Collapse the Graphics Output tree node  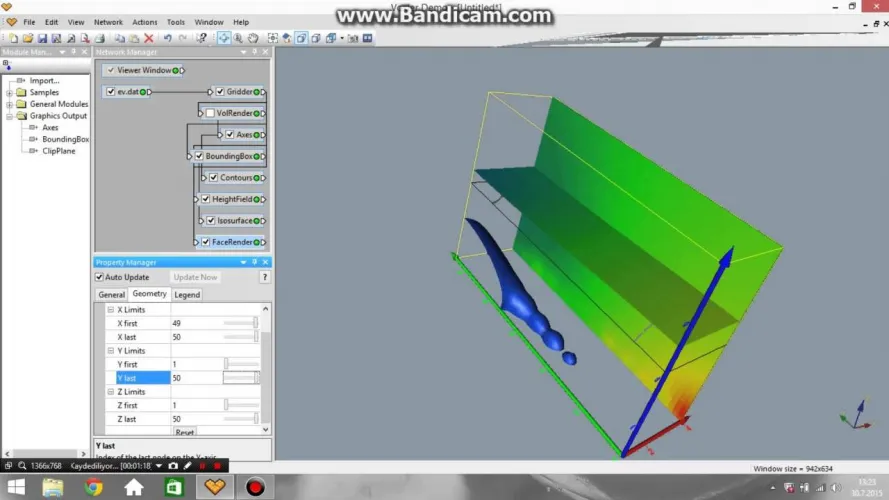(x=10, y=116)
